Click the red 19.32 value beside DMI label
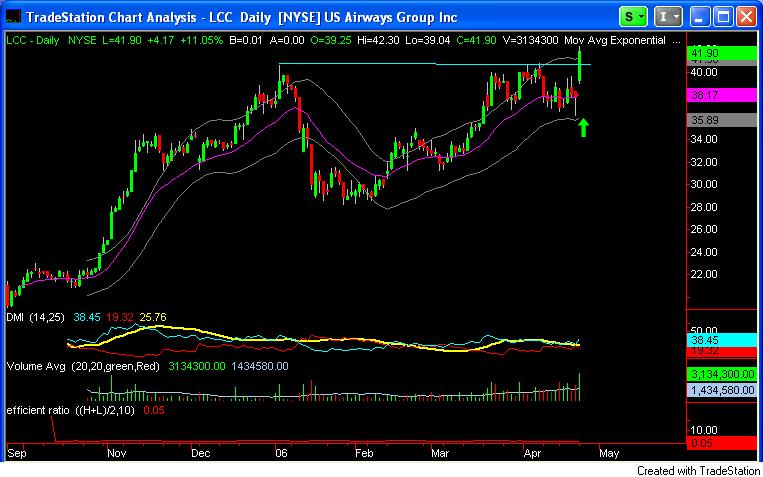Viewport: 763px width, 477px height. (x=121, y=317)
